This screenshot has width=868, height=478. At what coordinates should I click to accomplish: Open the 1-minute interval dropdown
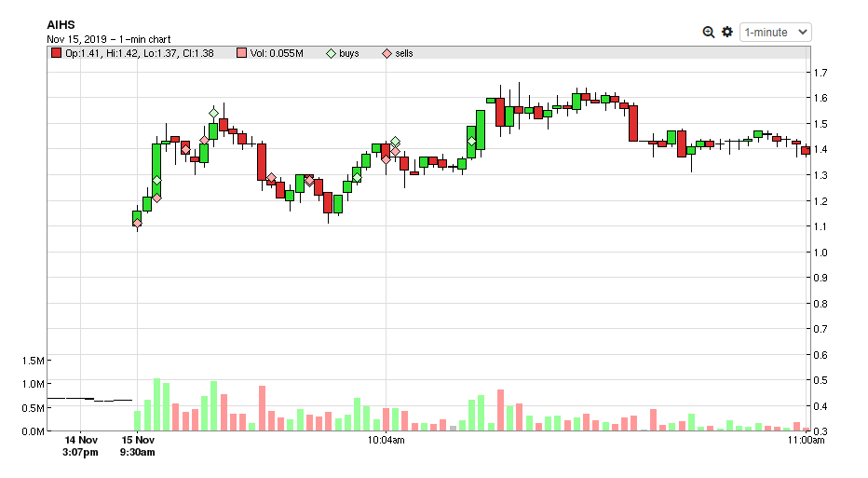(776, 32)
